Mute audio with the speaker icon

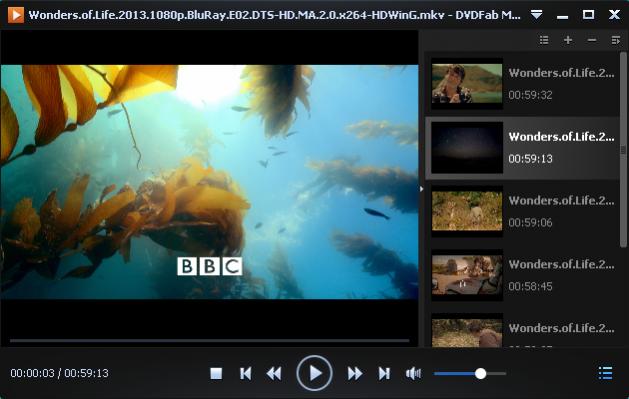pyautogui.click(x=413, y=374)
